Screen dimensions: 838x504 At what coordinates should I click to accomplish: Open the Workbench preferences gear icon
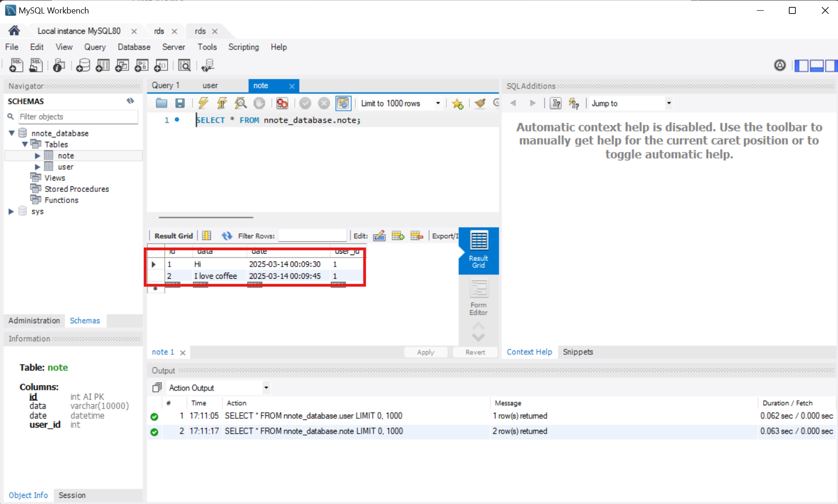click(x=780, y=65)
